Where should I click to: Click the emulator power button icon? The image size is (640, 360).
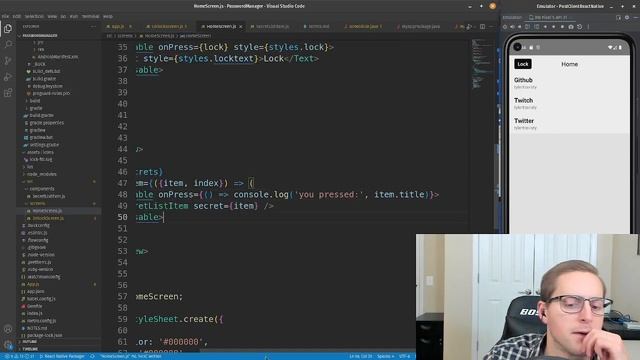coord(505,27)
